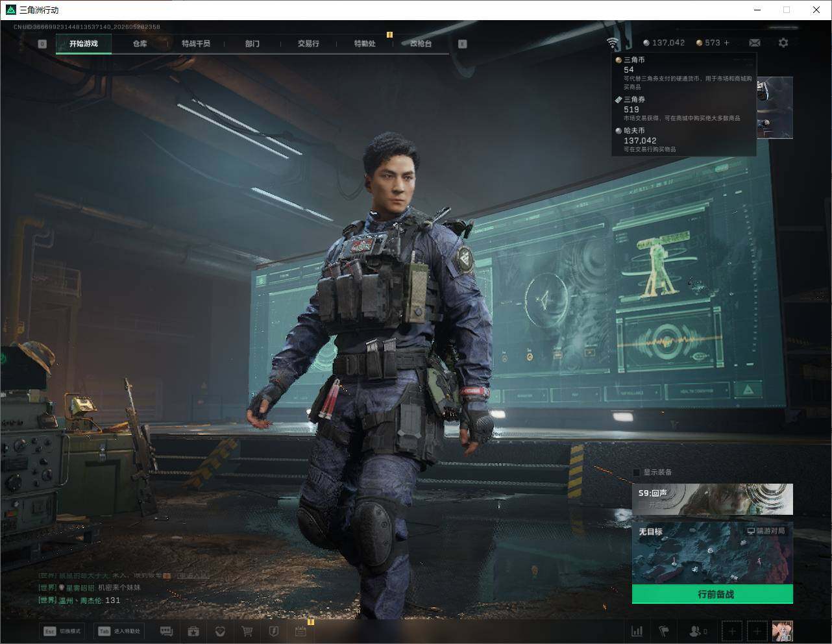Click the flags icon in bottom bar
This screenshot has width=832, height=644.
tap(664, 631)
